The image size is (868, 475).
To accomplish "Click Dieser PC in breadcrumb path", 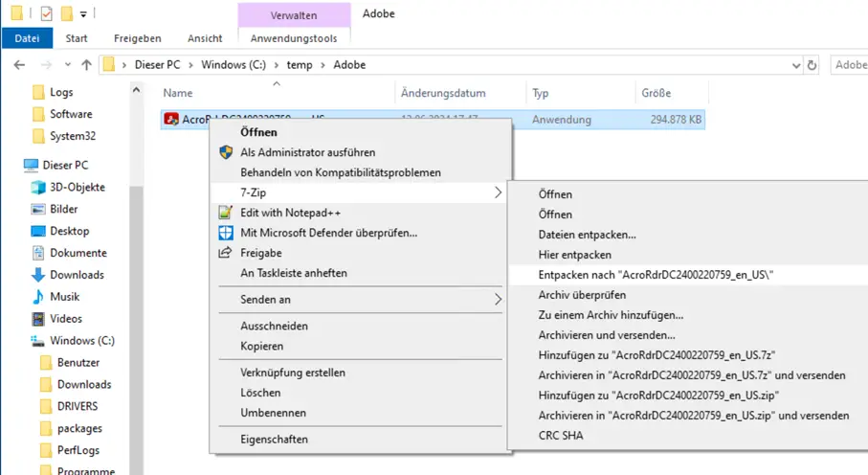I will (x=158, y=65).
